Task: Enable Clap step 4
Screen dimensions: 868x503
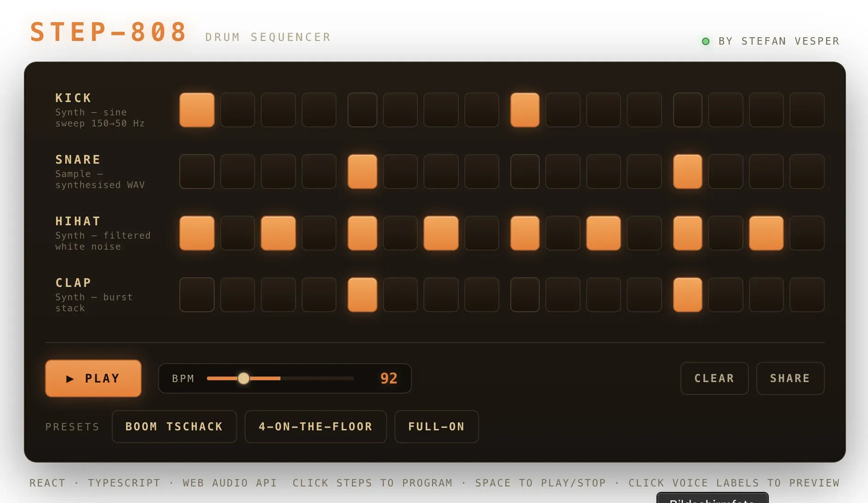Action: pyautogui.click(x=319, y=295)
